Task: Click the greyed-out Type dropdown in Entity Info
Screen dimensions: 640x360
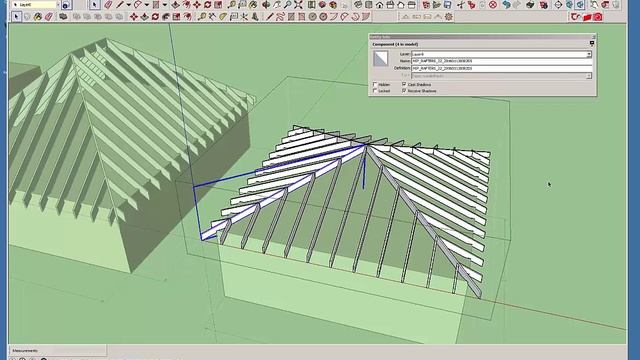Action: coord(501,76)
